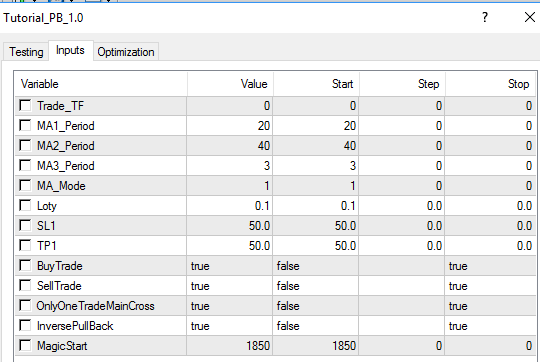Viewport: 540px width, 362px height.
Task: Select the SL1 Start 50.0 cell
Action: [x=316, y=226]
